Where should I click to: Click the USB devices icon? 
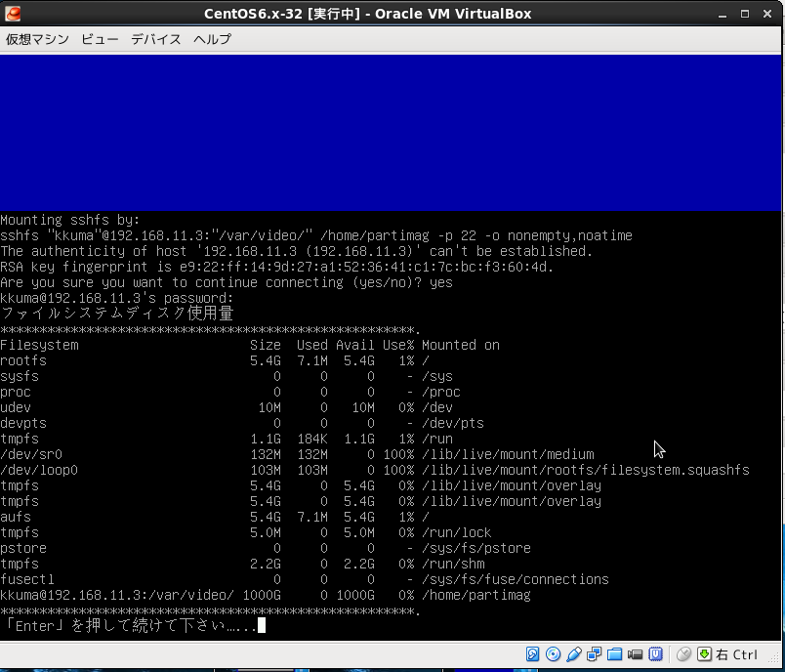coord(574,654)
